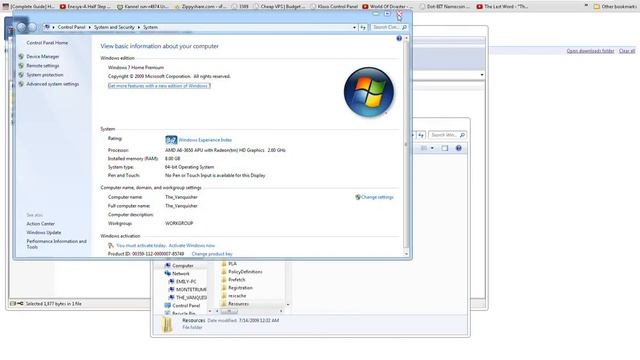Open the Cheap VPS Budget bookmark
Image resolution: width=640 pixels, height=360 pixels.
(x=279, y=7)
